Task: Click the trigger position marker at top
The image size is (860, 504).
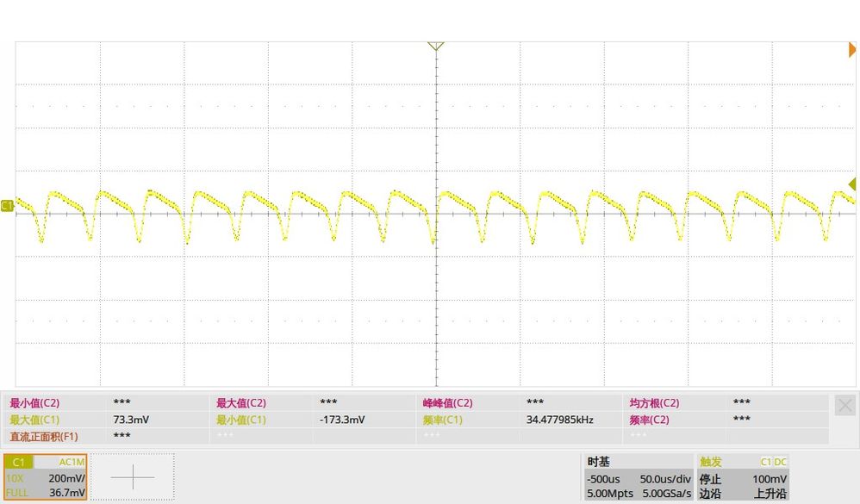Action: pyautogui.click(x=435, y=46)
